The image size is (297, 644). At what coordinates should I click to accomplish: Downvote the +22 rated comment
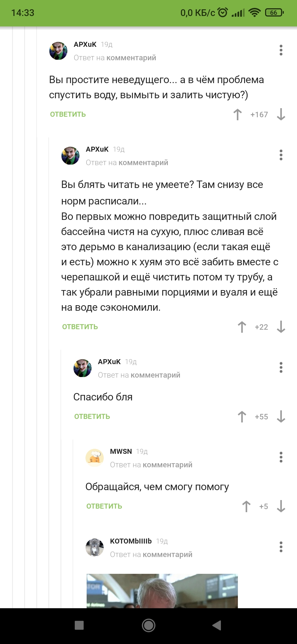point(281,327)
